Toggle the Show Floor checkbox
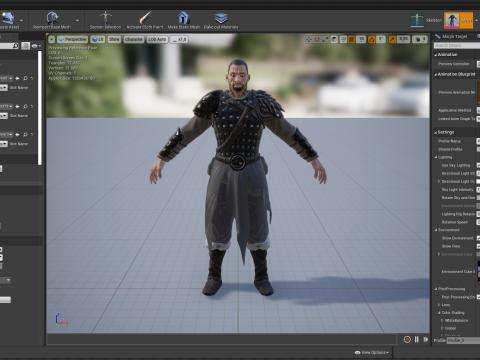The height and width of the screenshot is (360, 480). 478,246
